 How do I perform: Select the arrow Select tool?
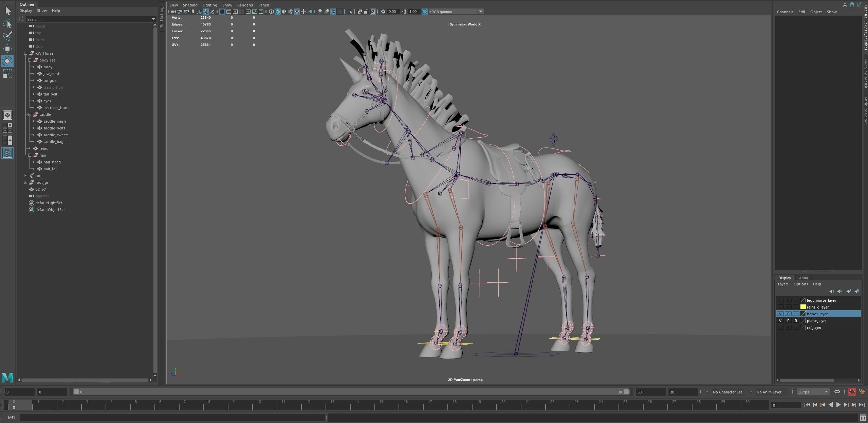[x=7, y=11]
